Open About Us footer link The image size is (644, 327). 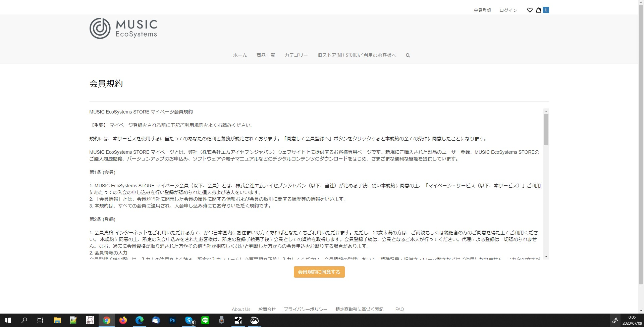(x=241, y=309)
